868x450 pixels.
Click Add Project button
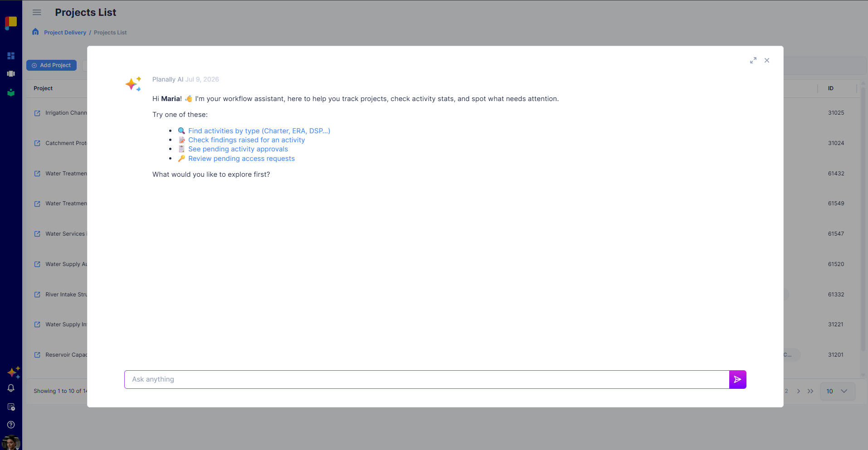click(x=51, y=65)
